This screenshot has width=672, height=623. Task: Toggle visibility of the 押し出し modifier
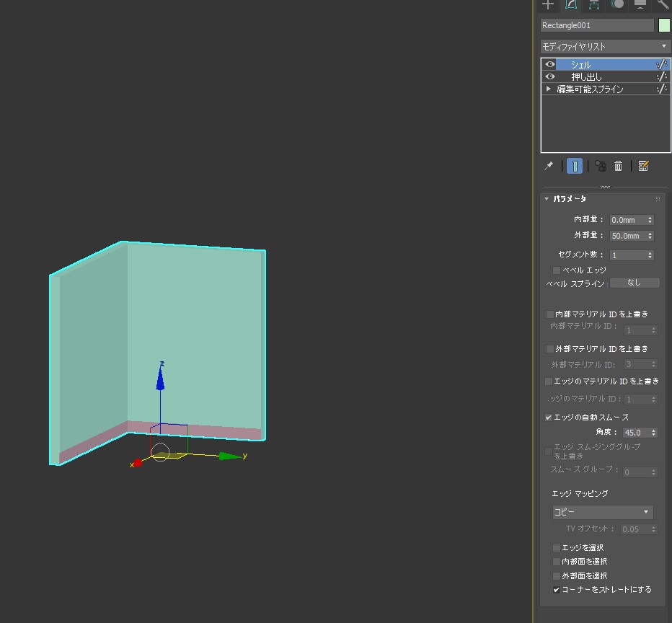(550, 76)
